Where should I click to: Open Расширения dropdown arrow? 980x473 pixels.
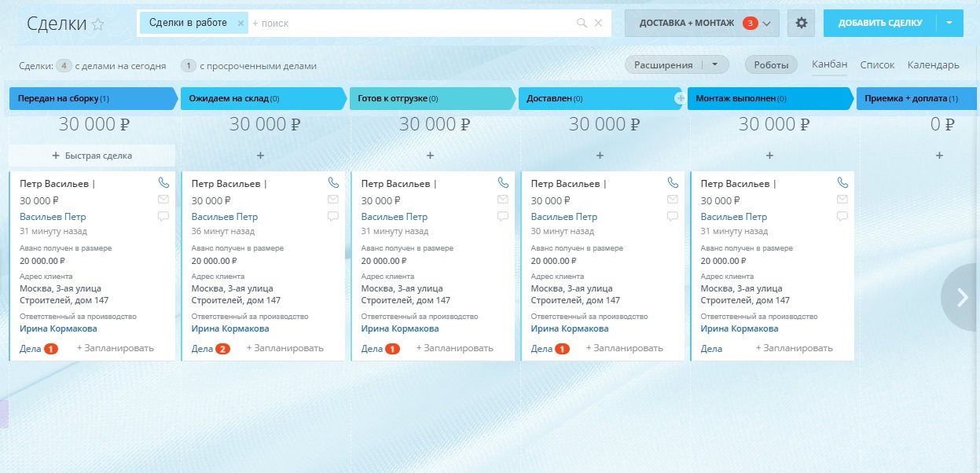pos(714,65)
